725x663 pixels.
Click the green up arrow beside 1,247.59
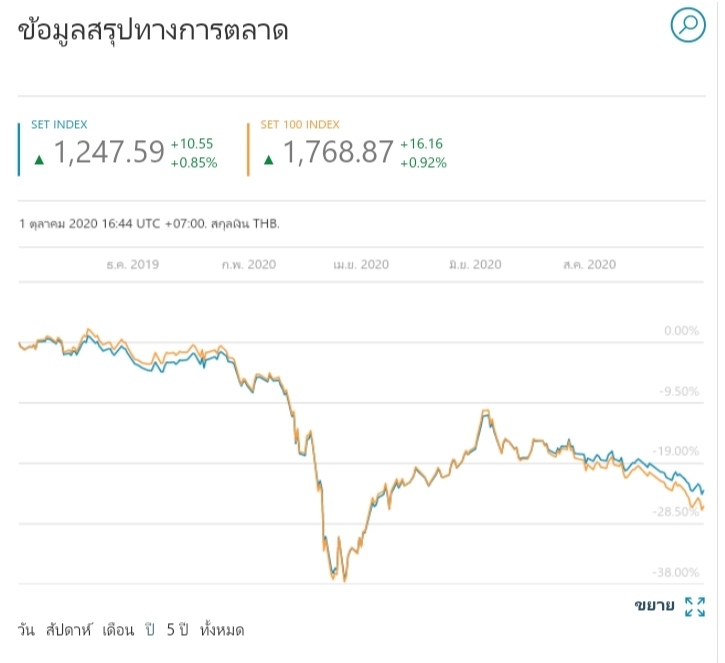39,159
